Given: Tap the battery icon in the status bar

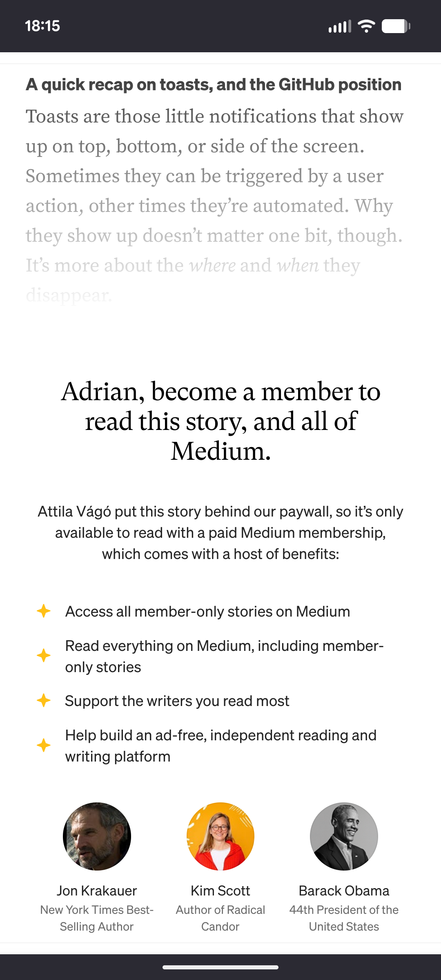Looking at the screenshot, I should 396,26.
